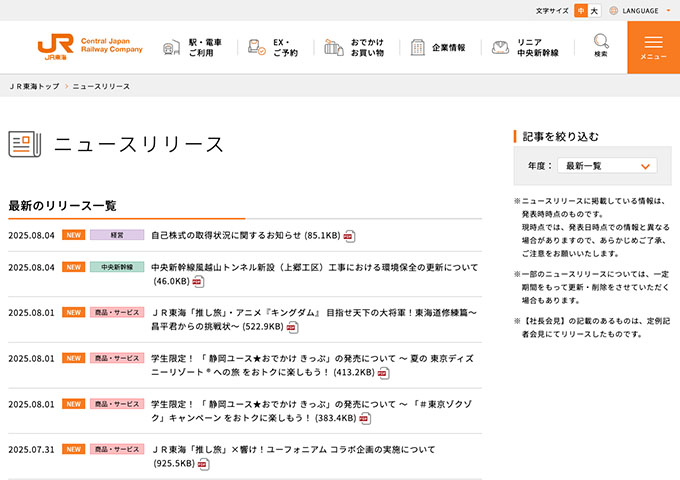The height and width of the screenshot is (480, 680).
Task: Open PDF icon after (46.0KB)
Action: point(198,282)
